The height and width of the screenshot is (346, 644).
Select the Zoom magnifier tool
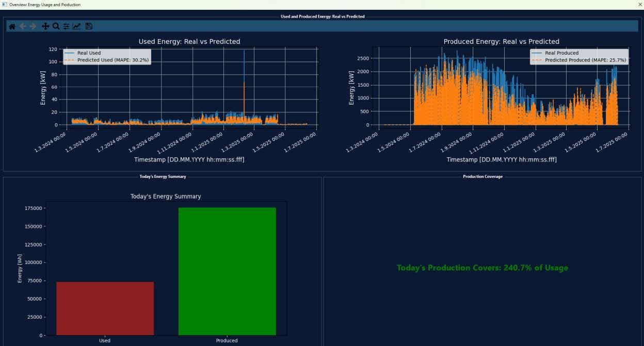point(56,26)
